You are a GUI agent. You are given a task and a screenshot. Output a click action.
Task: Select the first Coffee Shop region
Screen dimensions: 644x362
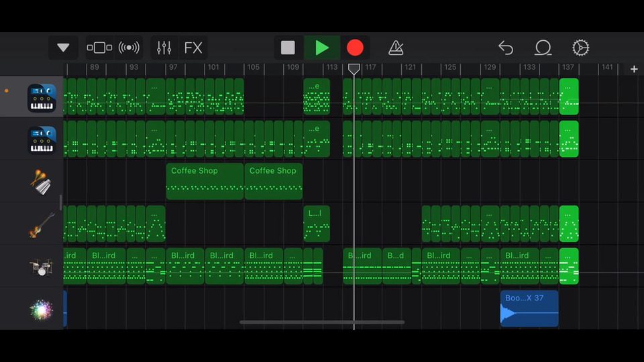205,181
